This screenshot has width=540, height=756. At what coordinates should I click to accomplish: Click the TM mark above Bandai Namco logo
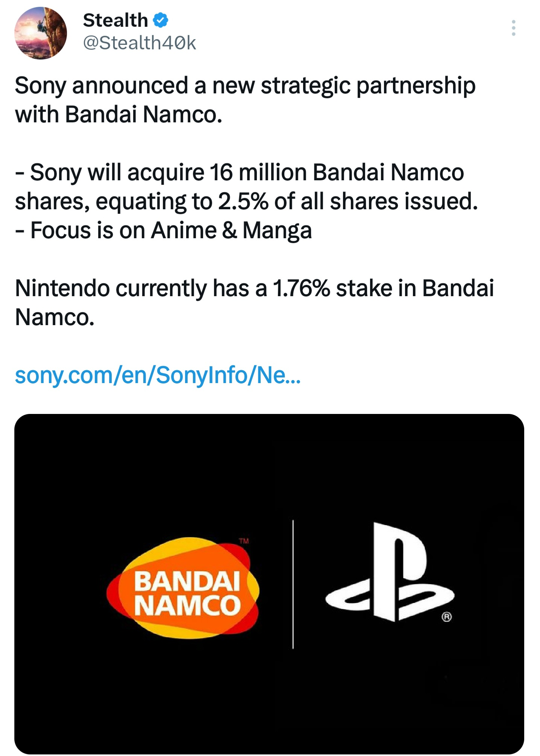244,541
